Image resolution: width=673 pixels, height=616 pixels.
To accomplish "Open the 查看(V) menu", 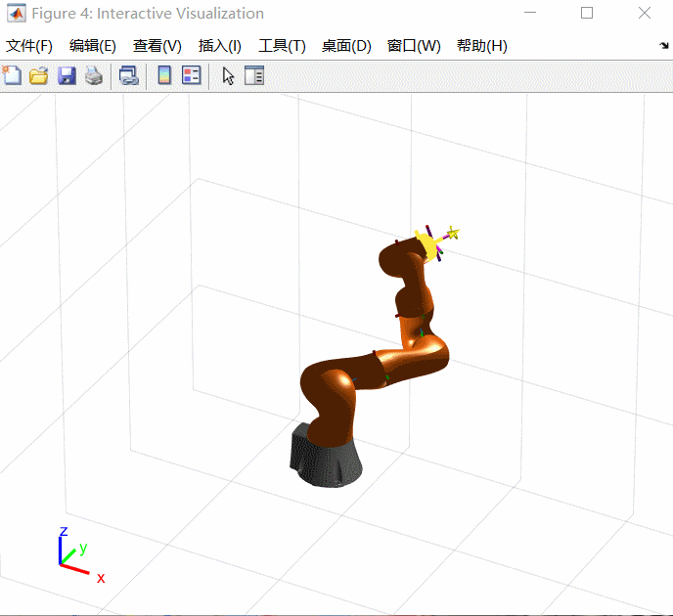I will pyautogui.click(x=157, y=46).
